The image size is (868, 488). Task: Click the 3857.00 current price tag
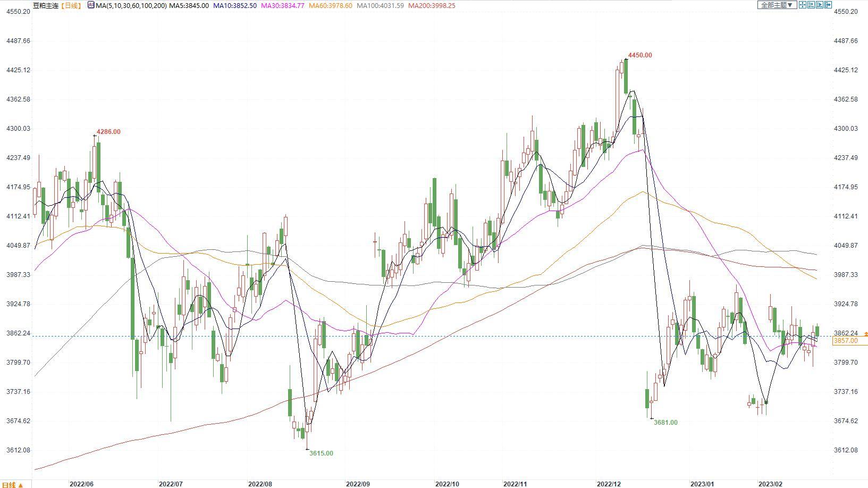pyautogui.click(x=845, y=341)
